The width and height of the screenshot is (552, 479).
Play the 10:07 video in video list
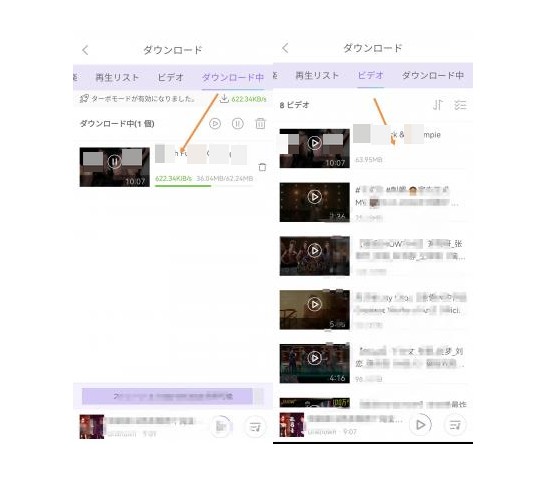[x=315, y=148]
